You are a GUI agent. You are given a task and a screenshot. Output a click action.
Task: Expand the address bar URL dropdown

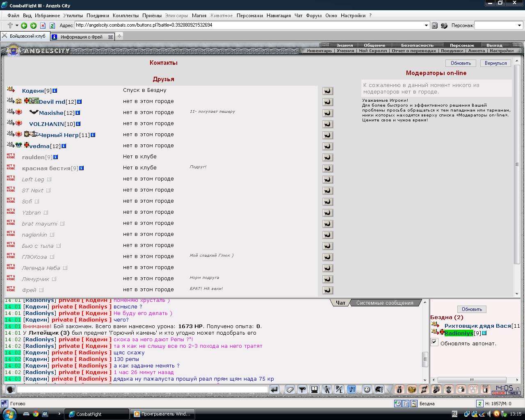(426, 25)
